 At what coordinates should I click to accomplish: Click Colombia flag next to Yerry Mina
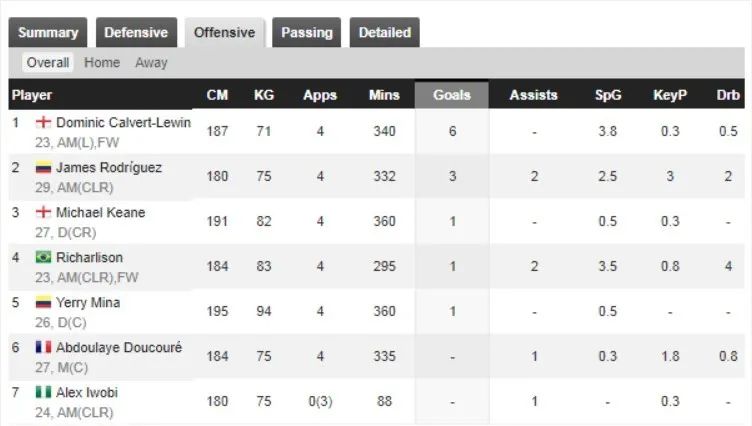tap(43, 302)
